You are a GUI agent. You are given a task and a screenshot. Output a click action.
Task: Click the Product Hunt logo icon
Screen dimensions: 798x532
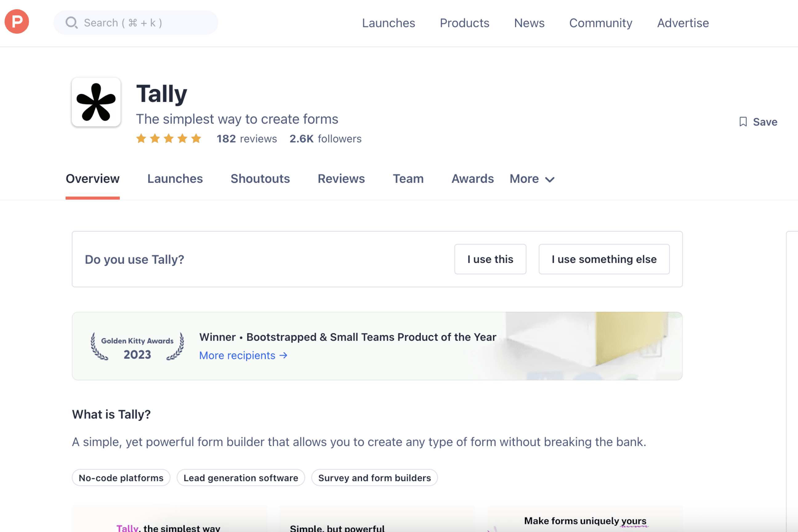coord(17,22)
